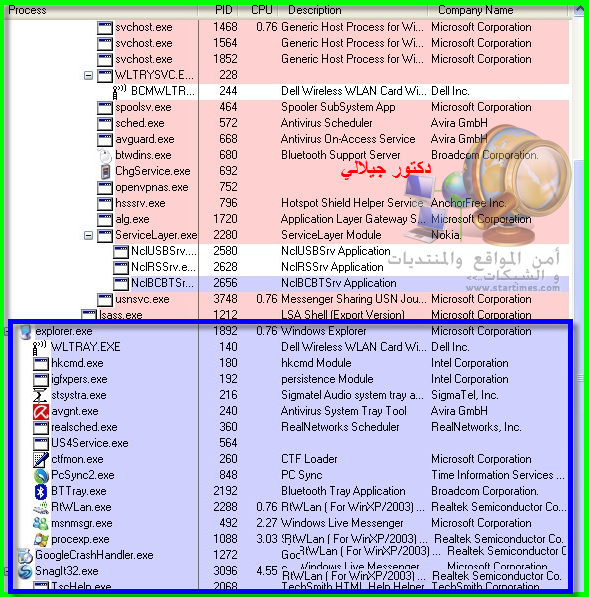
Task: Click the igfxpers.exe window icon
Action: [x=41, y=380]
